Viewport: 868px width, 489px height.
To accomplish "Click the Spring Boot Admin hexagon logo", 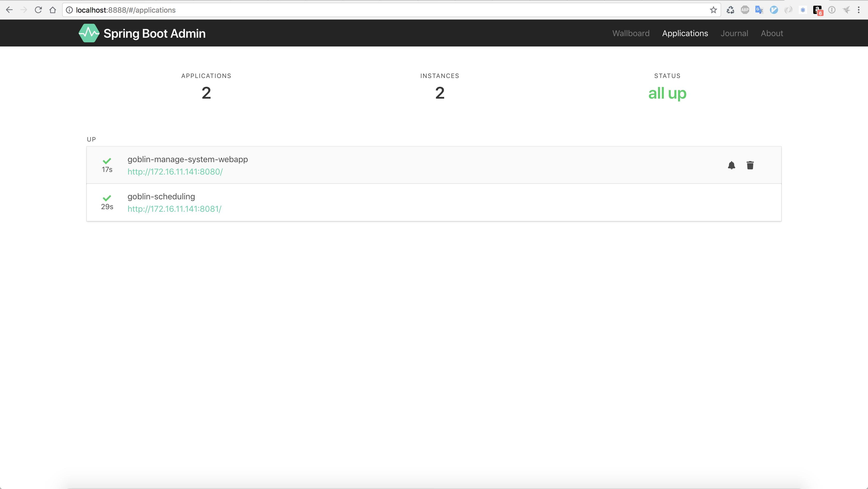I will pyautogui.click(x=89, y=33).
